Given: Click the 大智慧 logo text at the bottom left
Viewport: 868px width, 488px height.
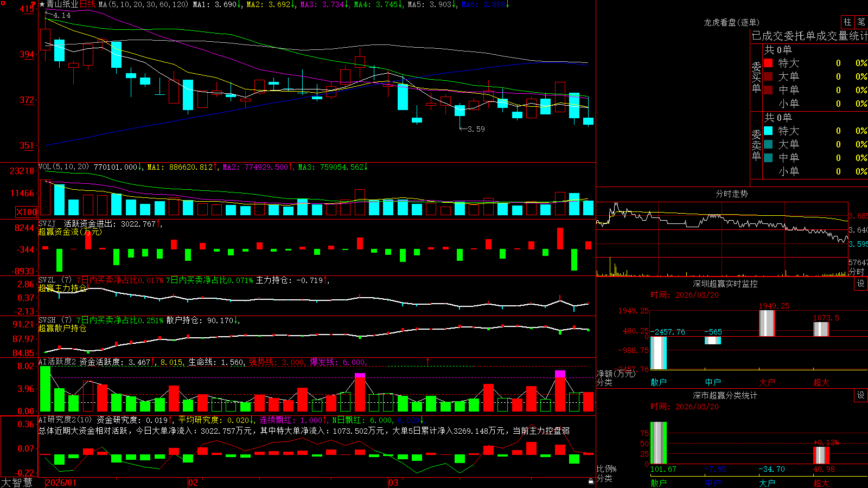Looking at the screenshot, I should coord(17,483).
